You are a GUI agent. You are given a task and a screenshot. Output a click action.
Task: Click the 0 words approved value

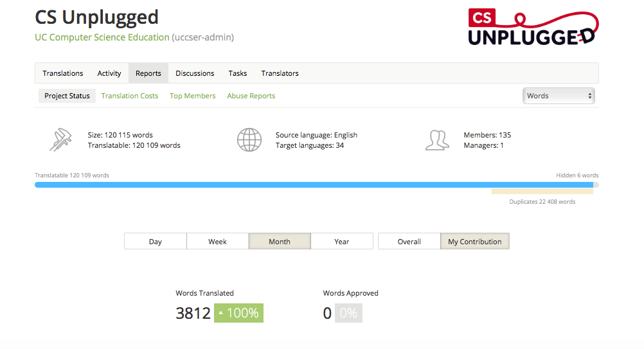tap(327, 313)
